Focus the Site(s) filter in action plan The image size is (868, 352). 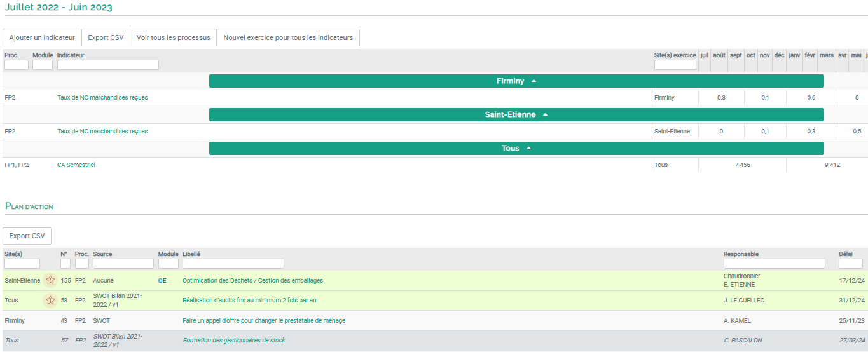click(22, 264)
